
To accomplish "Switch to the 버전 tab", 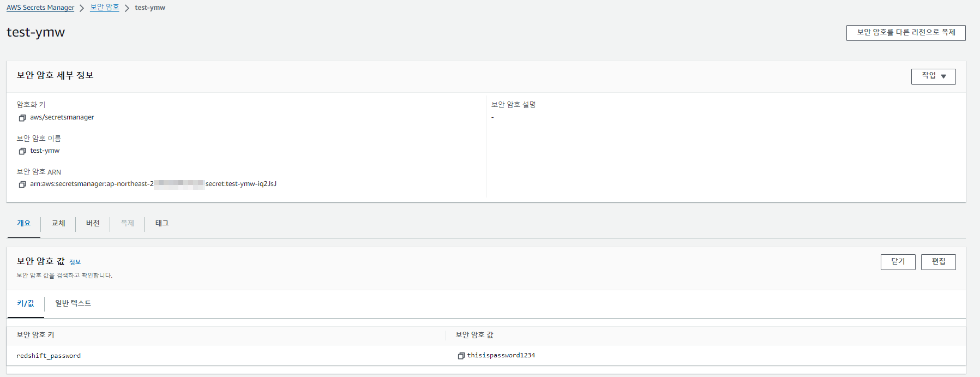I will [x=93, y=223].
